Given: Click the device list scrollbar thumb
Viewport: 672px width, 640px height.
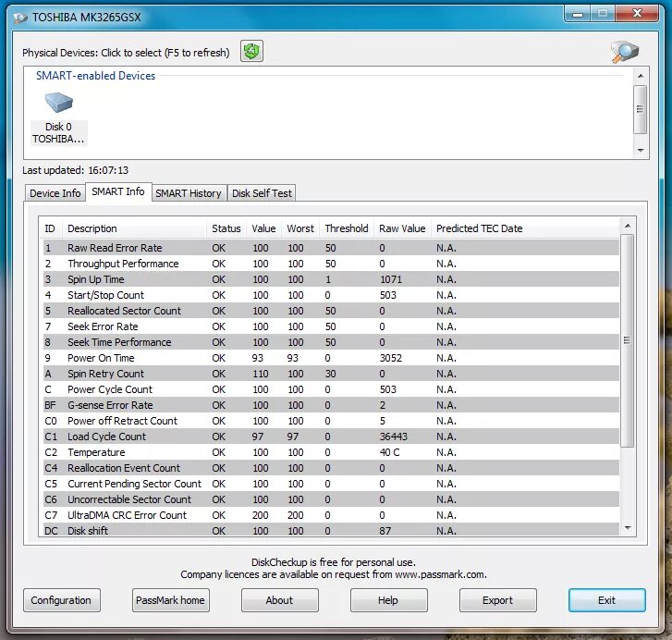Looking at the screenshot, I should tap(641, 109).
